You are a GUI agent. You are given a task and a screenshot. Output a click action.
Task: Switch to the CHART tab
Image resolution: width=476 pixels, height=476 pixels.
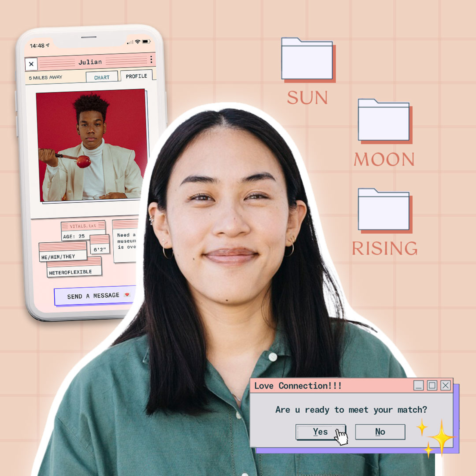pos(102,77)
